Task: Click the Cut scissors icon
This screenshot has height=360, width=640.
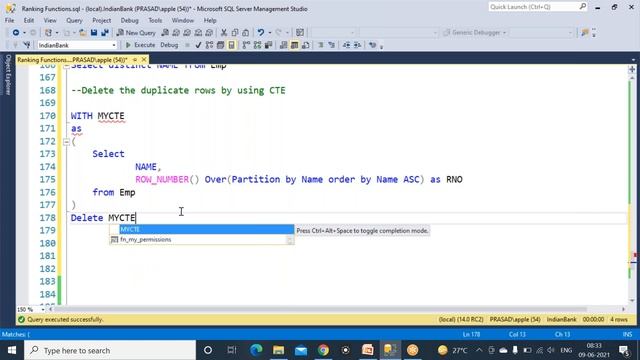Action: pos(224,33)
